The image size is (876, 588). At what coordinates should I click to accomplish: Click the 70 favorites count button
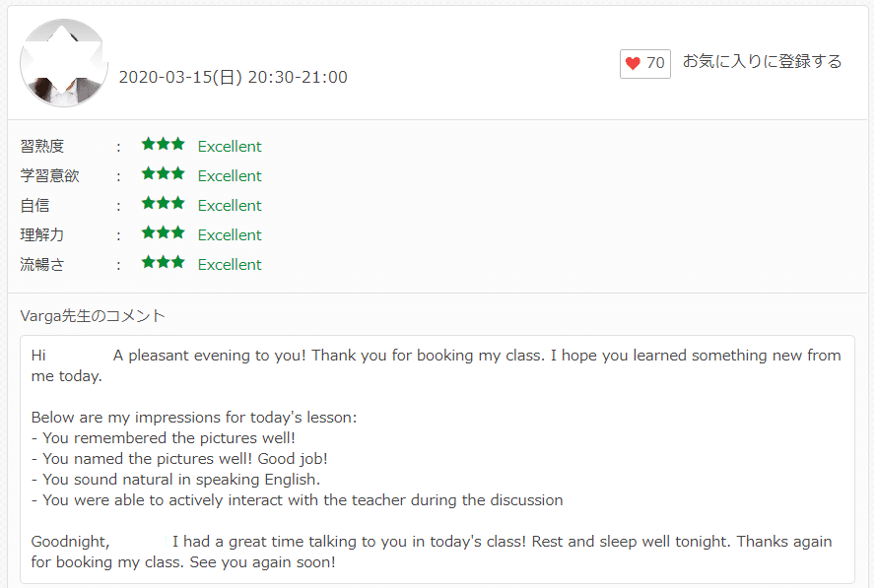pos(645,64)
